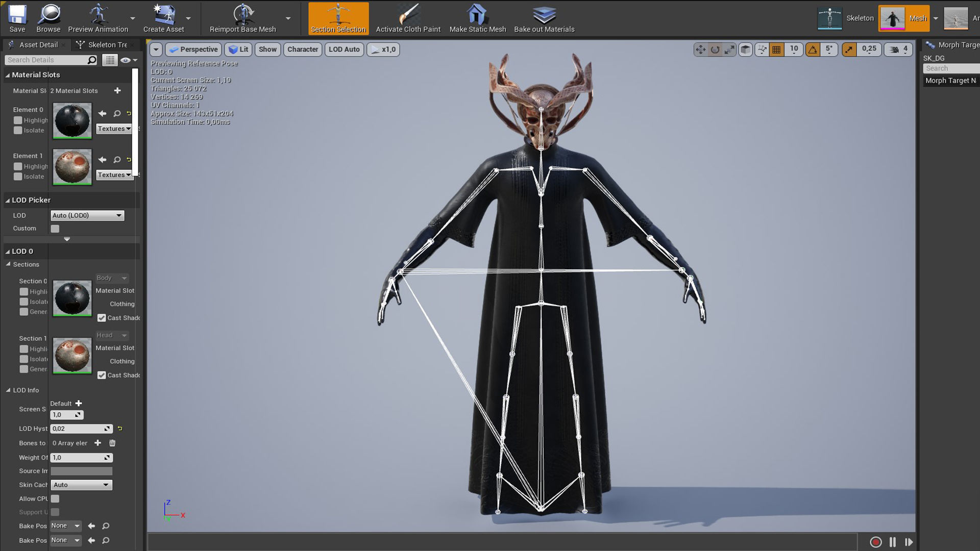The image size is (980, 551).
Task: Activate Cloth Paint tool
Action: click(x=408, y=18)
